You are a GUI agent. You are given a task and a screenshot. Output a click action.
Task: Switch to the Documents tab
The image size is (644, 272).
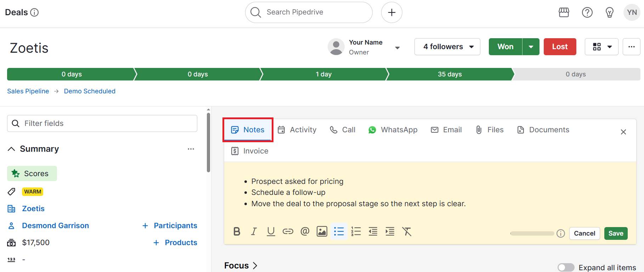(543, 130)
